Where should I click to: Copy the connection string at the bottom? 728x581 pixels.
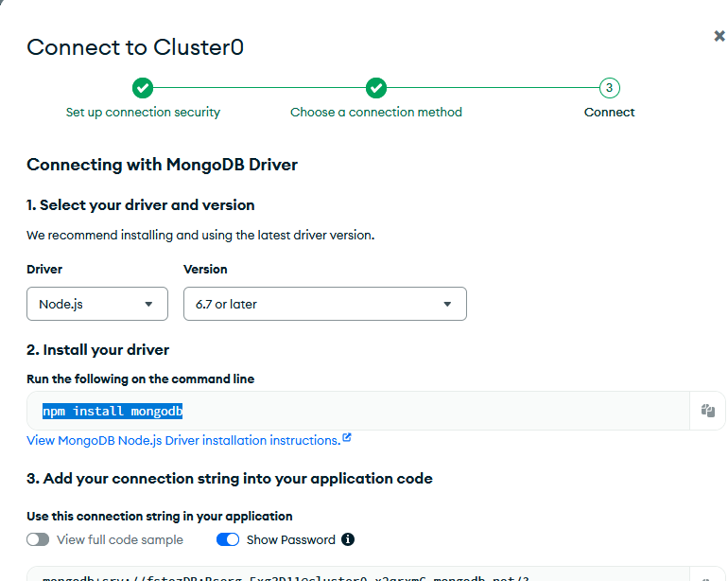pos(707,575)
